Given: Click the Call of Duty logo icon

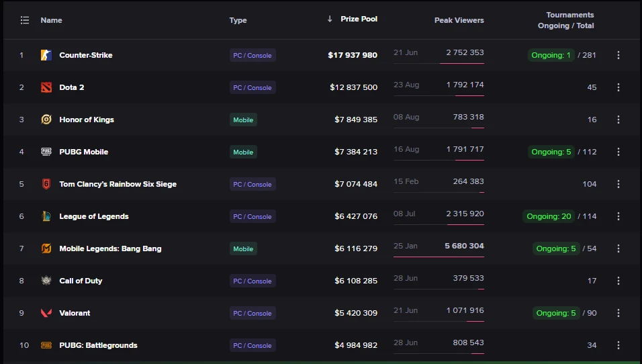Looking at the screenshot, I should coord(46,281).
